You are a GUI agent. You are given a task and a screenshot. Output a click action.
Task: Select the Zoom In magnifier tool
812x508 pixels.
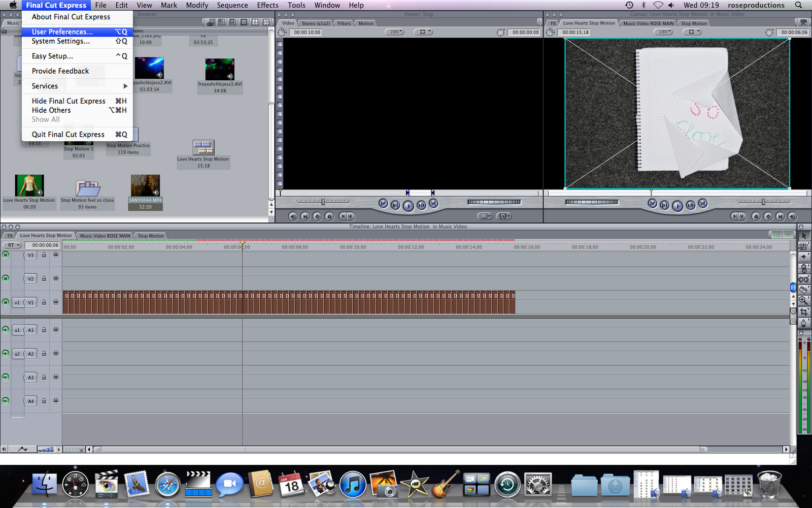tap(804, 300)
